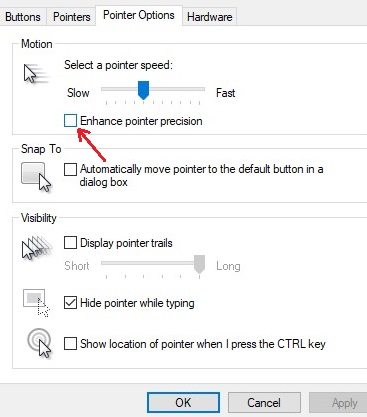The height and width of the screenshot is (417, 367).
Task: Open the Pointers tab
Action: pyautogui.click(x=72, y=17)
